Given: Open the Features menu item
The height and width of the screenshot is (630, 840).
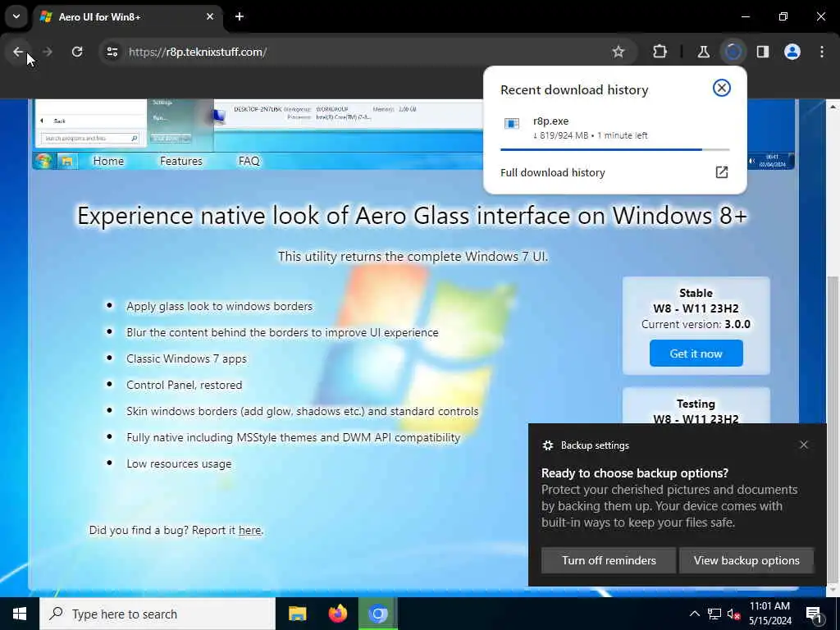Looking at the screenshot, I should pyautogui.click(x=181, y=161).
